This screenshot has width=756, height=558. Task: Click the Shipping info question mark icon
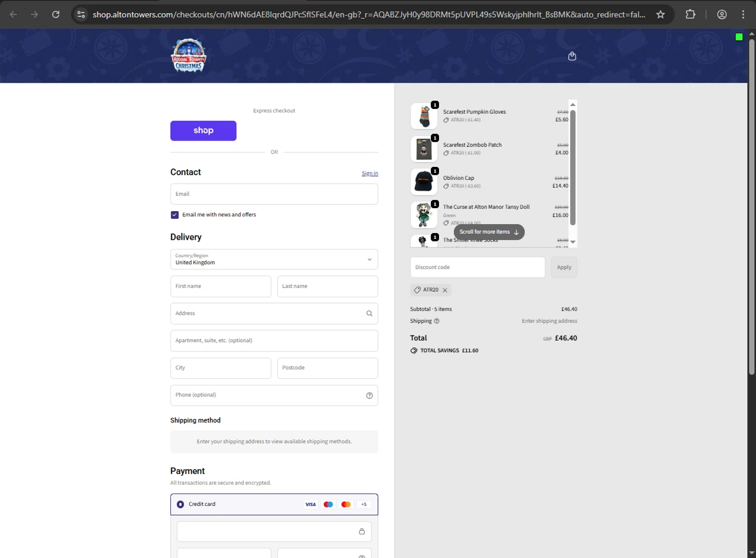pos(437,321)
